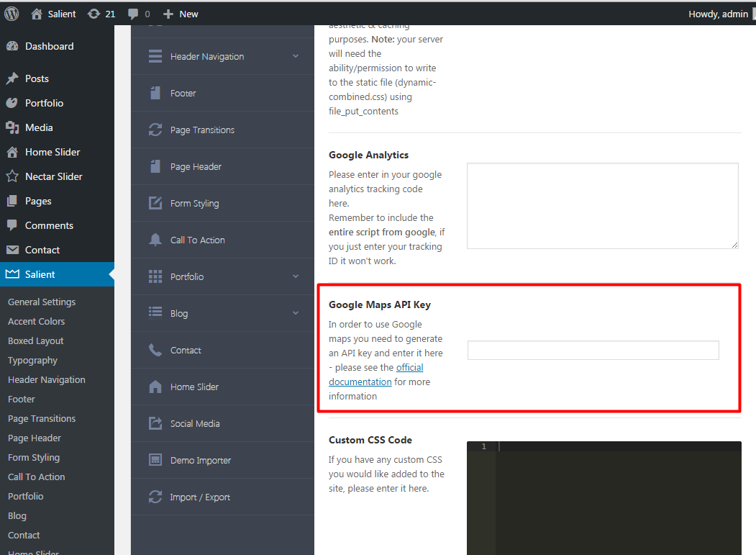Open Social Media settings icon
This screenshot has height=555, width=756.
(154, 423)
